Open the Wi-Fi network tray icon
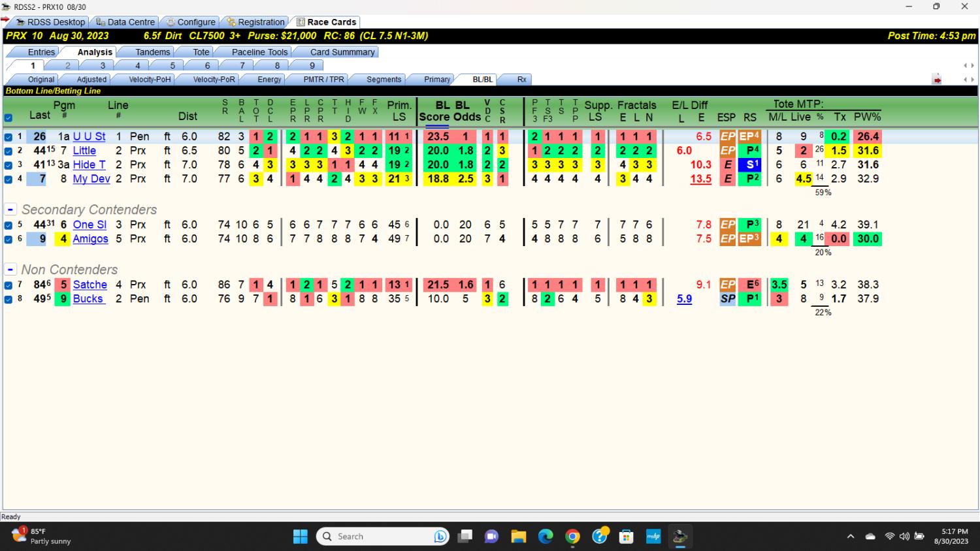 (889, 537)
